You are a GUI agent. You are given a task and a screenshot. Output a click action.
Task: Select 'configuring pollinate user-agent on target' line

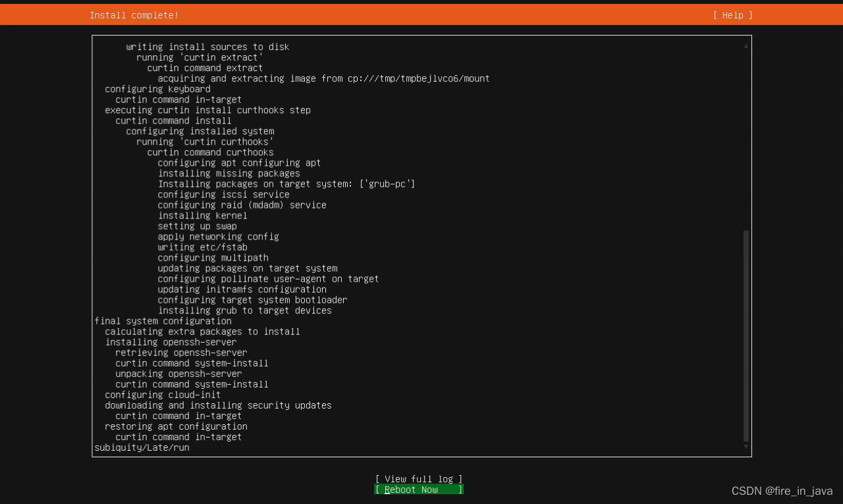tap(269, 278)
